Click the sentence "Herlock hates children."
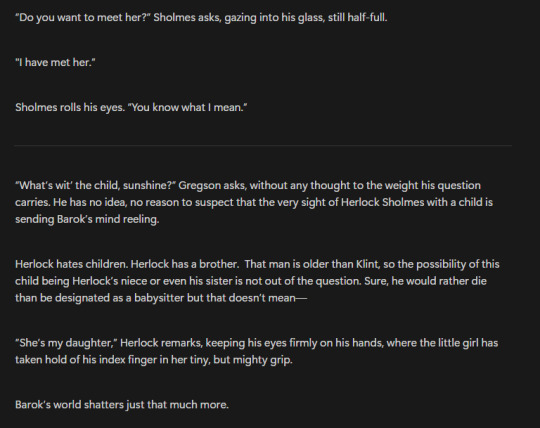This screenshot has height=428, width=540. pos(71,264)
